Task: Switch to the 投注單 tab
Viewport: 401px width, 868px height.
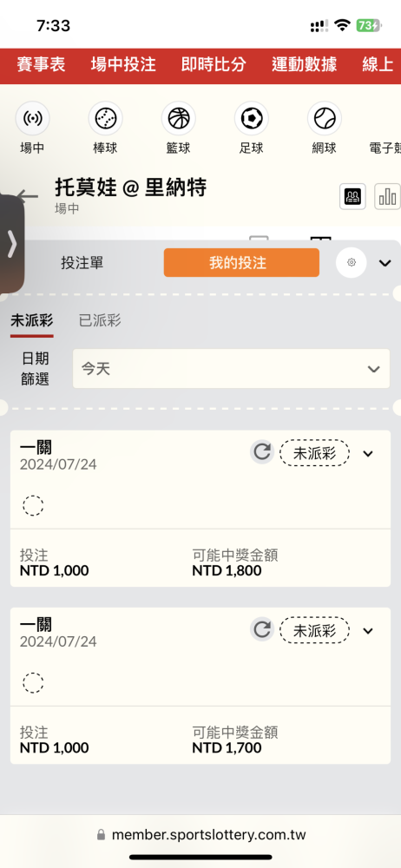Action: (x=82, y=263)
